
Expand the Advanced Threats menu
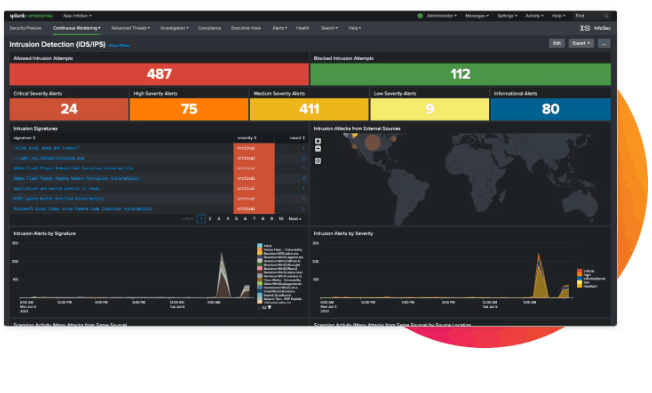[x=131, y=28]
